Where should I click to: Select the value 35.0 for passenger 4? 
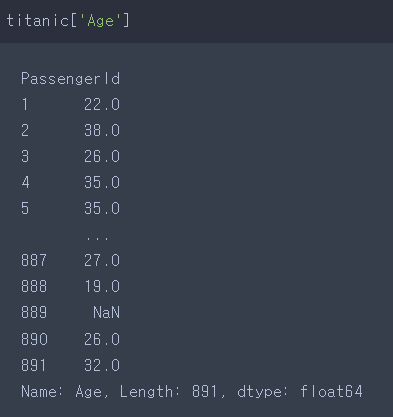tap(102, 182)
